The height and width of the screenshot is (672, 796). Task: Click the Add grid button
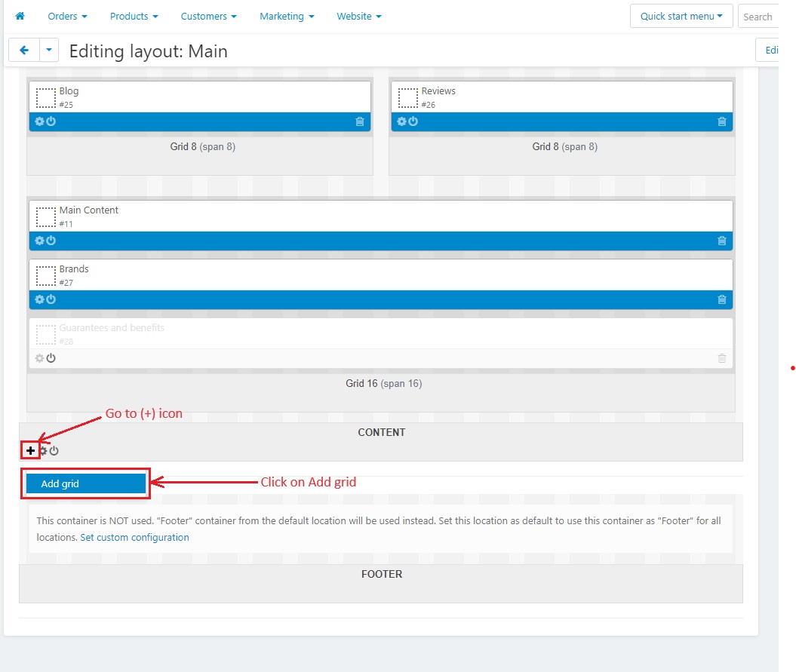(x=86, y=483)
